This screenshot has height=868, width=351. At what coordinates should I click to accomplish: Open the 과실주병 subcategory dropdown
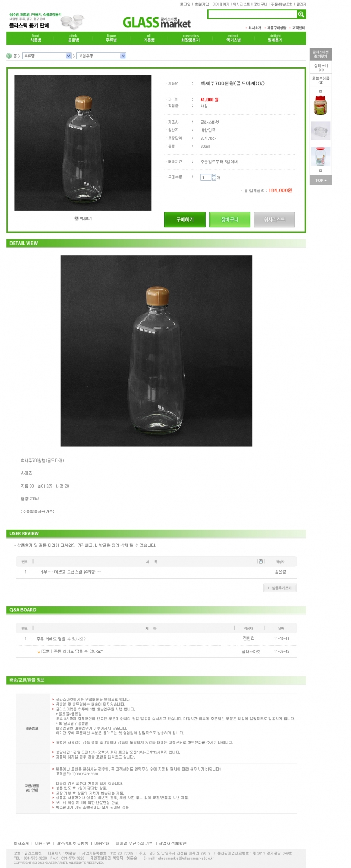pos(102,56)
